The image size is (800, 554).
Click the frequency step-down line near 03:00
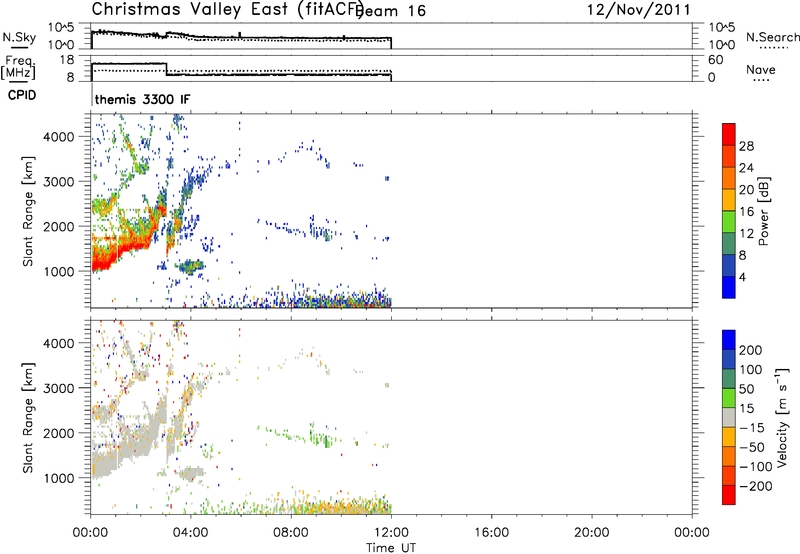pos(167,69)
